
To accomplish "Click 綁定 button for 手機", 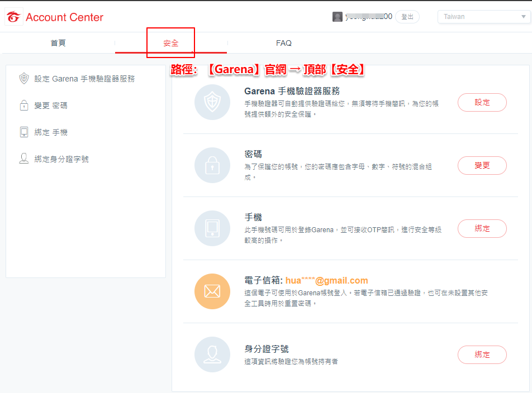I will tap(482, 228).
